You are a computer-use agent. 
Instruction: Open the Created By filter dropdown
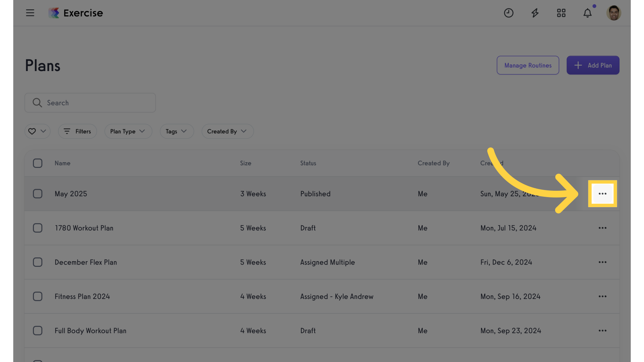[227, 131]
